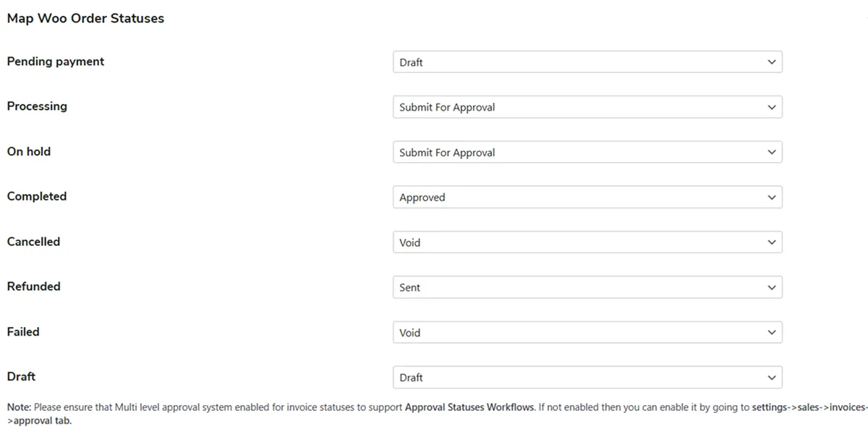Click the chevron on the Completed dropdown
The height and width of the screenshot is (434, 868).
pos(773,197)
